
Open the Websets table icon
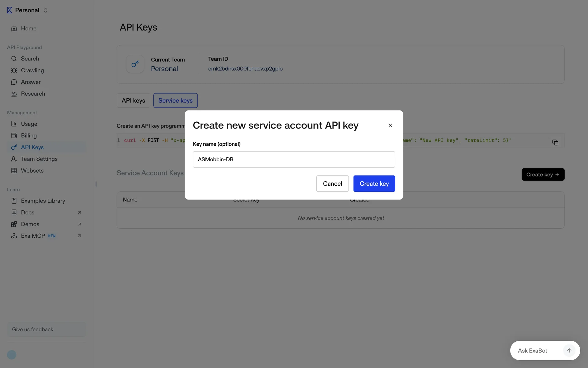pos(14,171)
